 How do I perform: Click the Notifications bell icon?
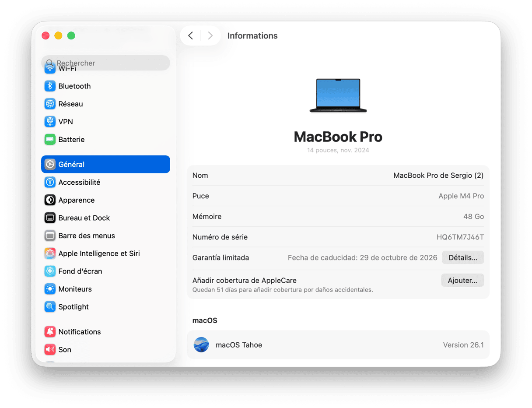[50, 332]
